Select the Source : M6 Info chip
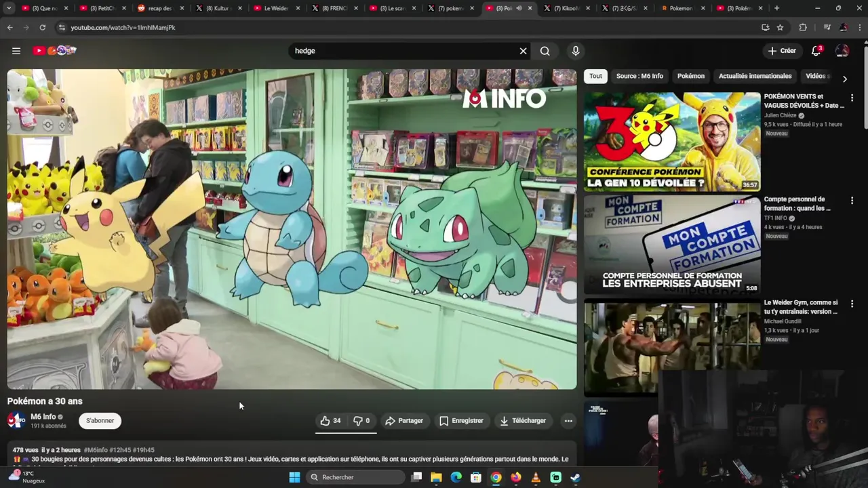868x488 pixels. (x=639, y=76)
